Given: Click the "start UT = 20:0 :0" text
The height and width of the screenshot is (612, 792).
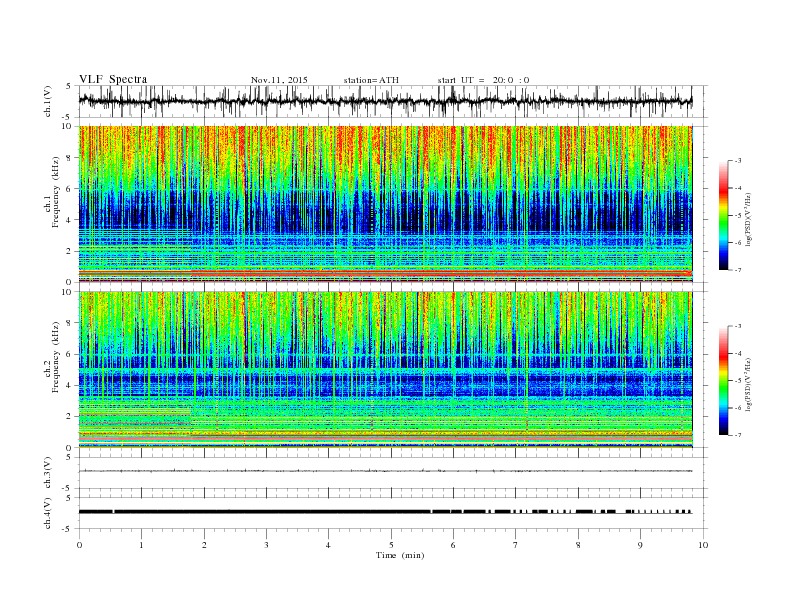Looking at the screenshot, I should point(483,80).
